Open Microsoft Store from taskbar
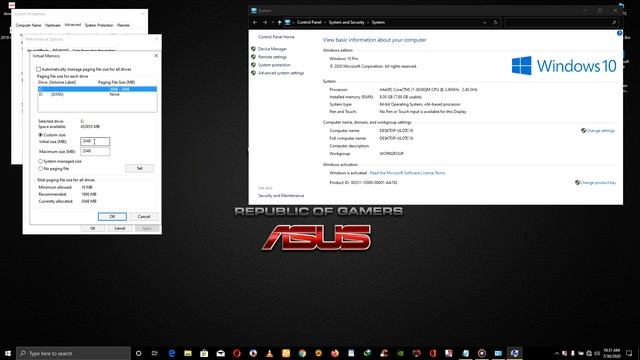Viewport: 640px width, 360px height. pos(204,353)
